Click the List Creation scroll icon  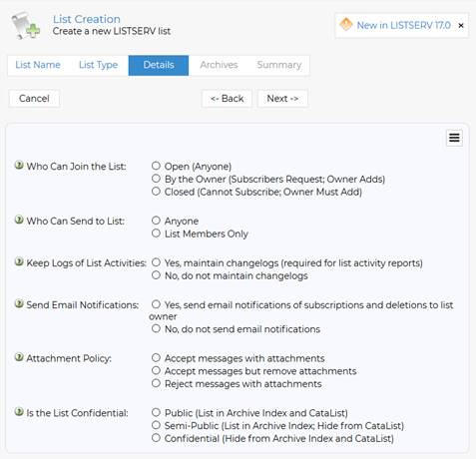[x=26, y=26]
